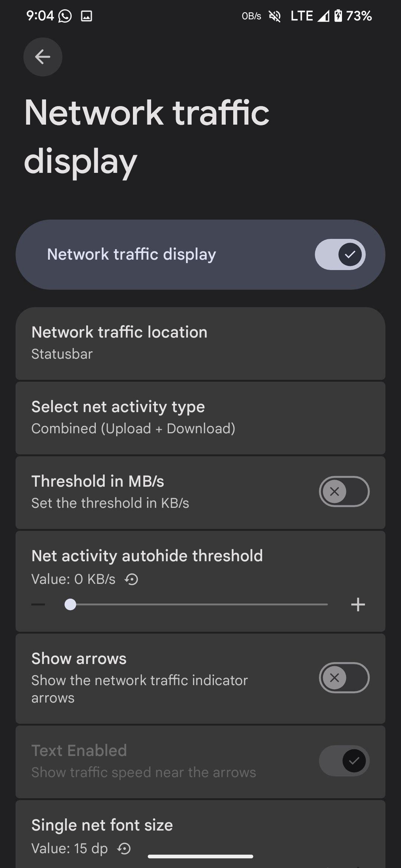The height and width of the screenshot is (868, 401).
Task: Adjust the autohide threshold slider
Action: coord(199,605)
